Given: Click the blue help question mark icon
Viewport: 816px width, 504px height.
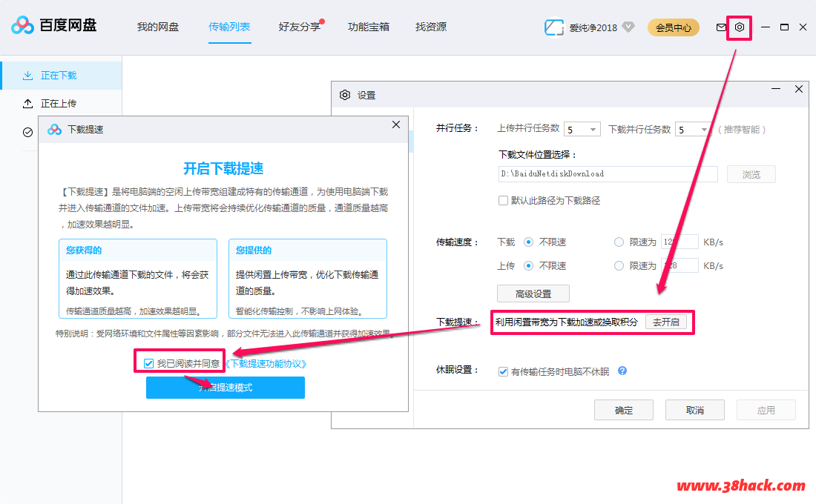Looking at the screenshot, I should click(x=622, y=371).
